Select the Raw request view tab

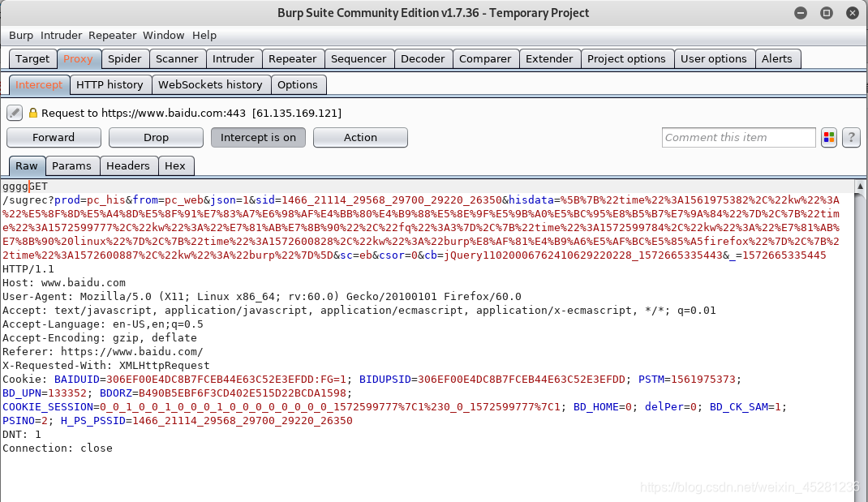[x=27, y=166]
